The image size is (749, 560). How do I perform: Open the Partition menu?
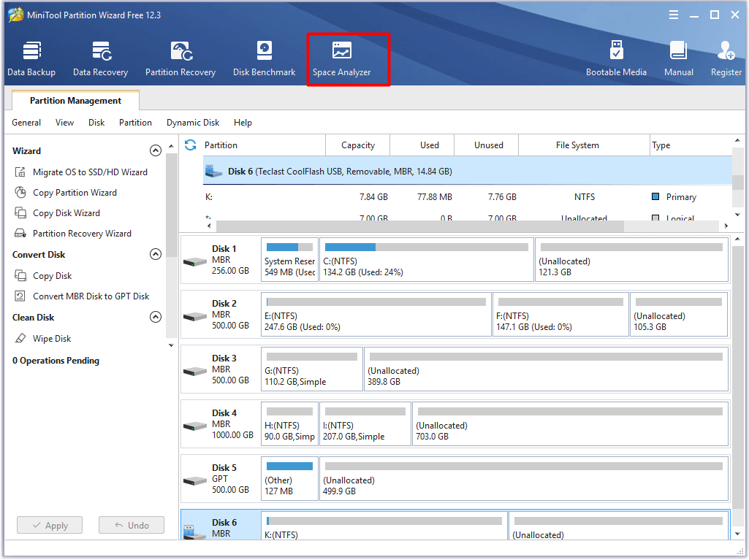(x=135, y=123)
